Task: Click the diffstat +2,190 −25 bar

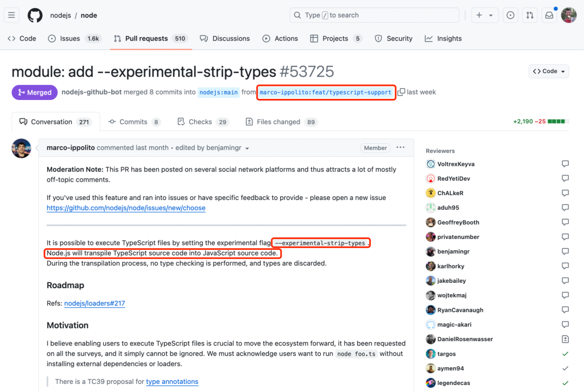Action: 541,121
